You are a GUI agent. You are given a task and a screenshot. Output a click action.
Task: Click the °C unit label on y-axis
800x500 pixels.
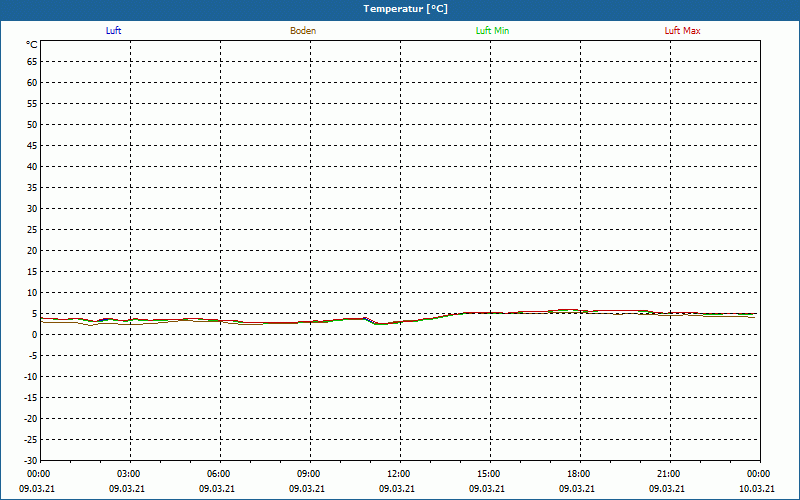[x=32, y=45]
